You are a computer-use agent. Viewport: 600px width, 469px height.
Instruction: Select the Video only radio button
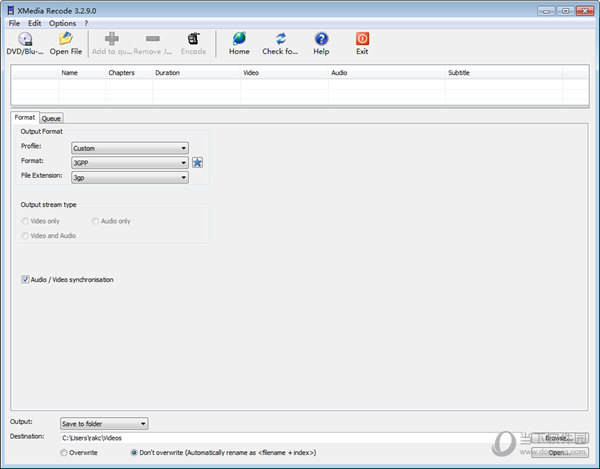(x=25, y=221)
